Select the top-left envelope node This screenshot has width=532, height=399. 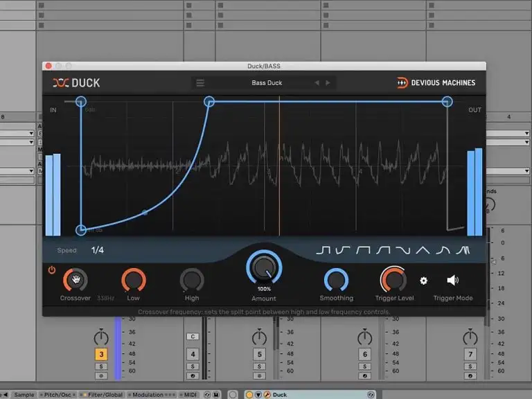click(81, 101)
